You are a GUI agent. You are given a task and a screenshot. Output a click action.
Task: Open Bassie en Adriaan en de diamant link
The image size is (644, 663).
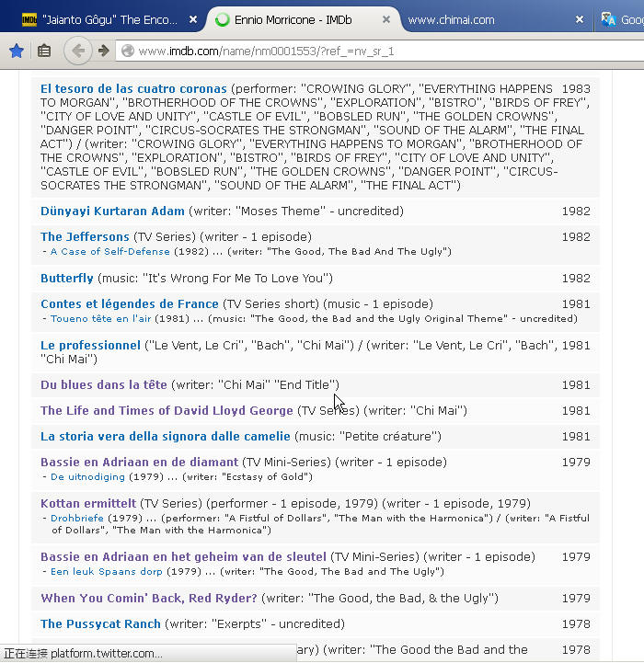[140, 463]
